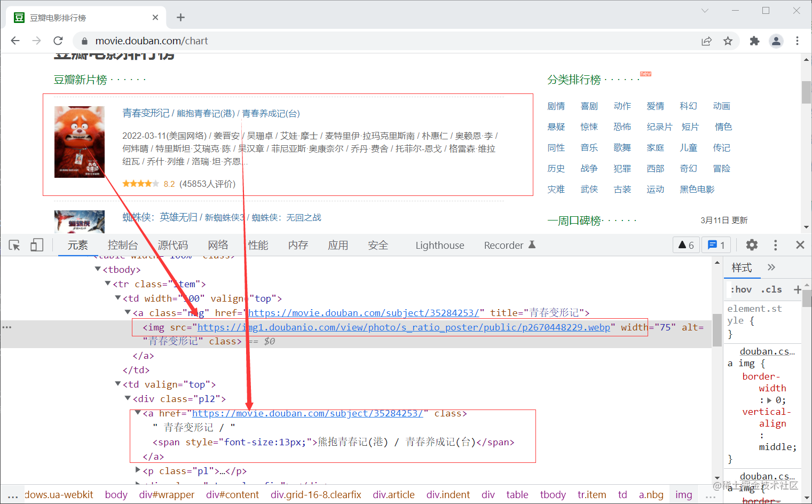Activate the DevTools element inspector picker
This screenshot has height=504, width=812.
point(14,245)
